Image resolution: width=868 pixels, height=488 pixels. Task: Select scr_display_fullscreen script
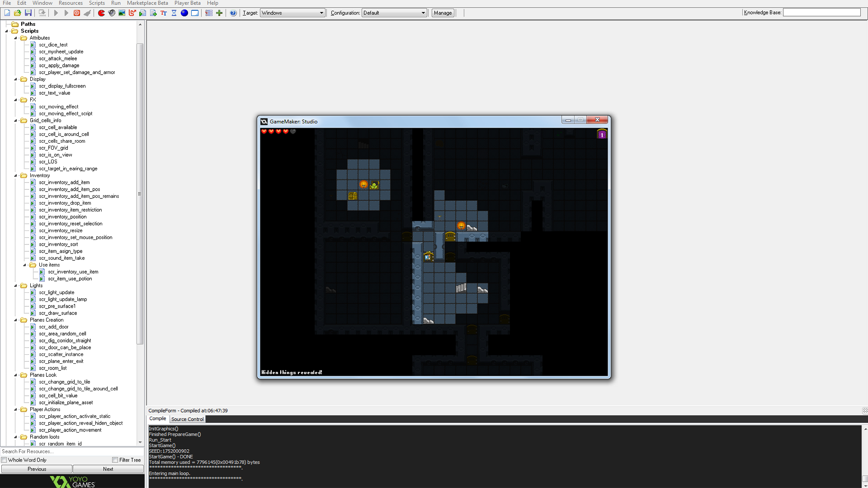62,86
